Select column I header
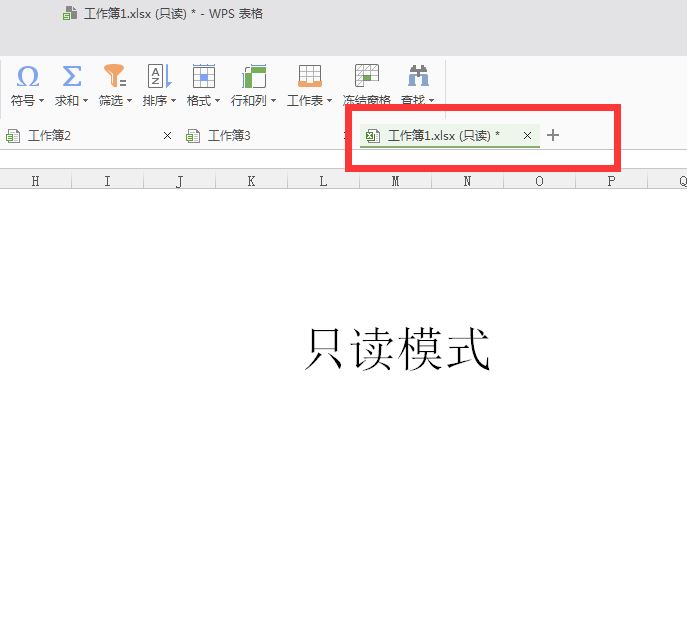This screenshot has height=643, width=687. click(107, 181)
